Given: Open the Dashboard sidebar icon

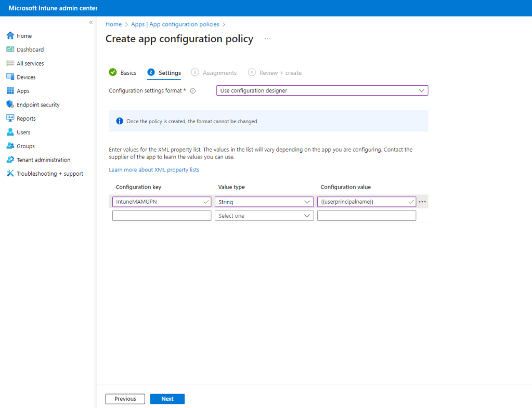Looking at the screenshot, I should (10, 49).
